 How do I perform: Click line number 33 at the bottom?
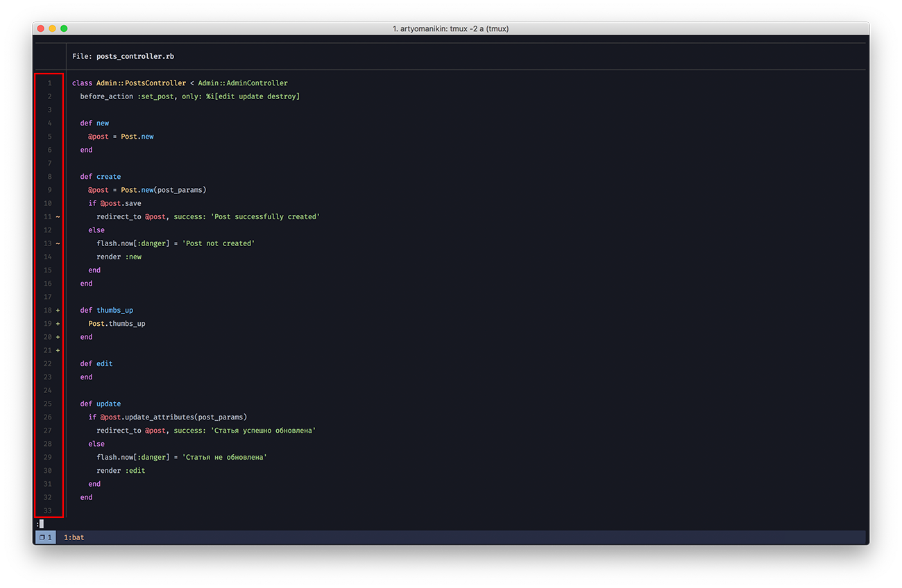pos(49,510)
